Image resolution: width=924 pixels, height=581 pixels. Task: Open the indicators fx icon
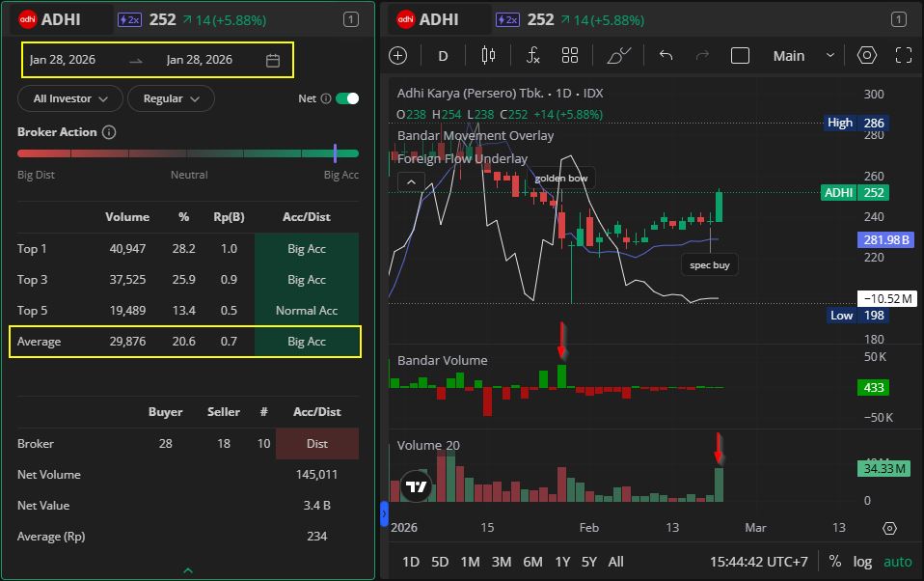(532, 55)
